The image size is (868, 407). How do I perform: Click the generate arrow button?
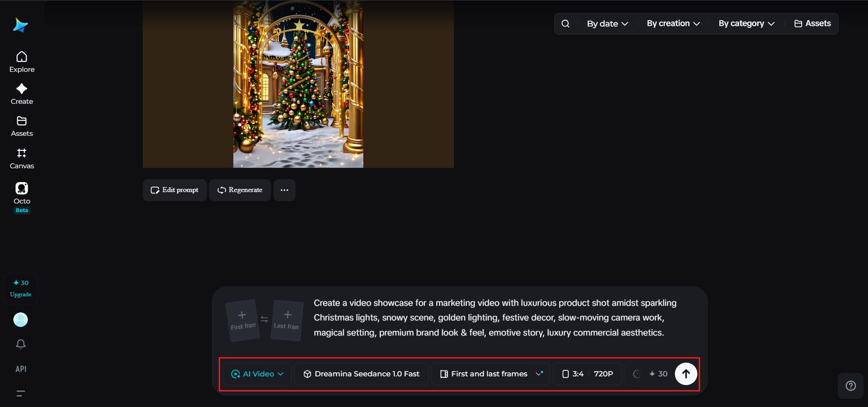point(686,374)
